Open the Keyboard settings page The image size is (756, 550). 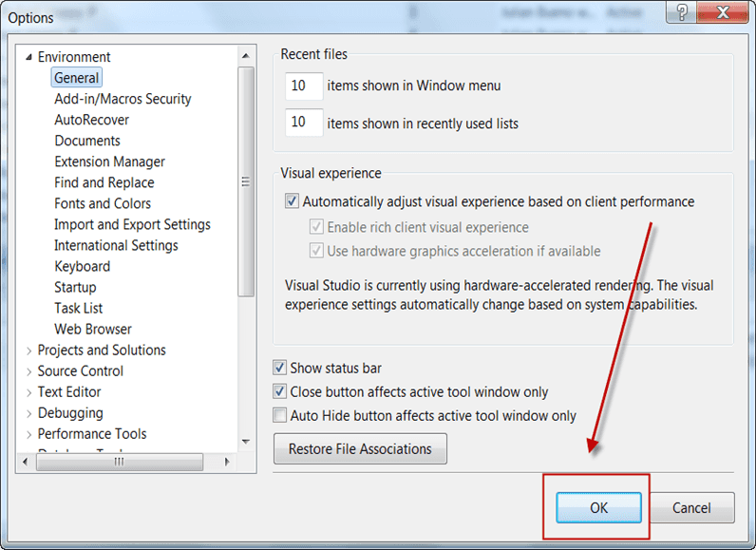click(x=83, y=266)
